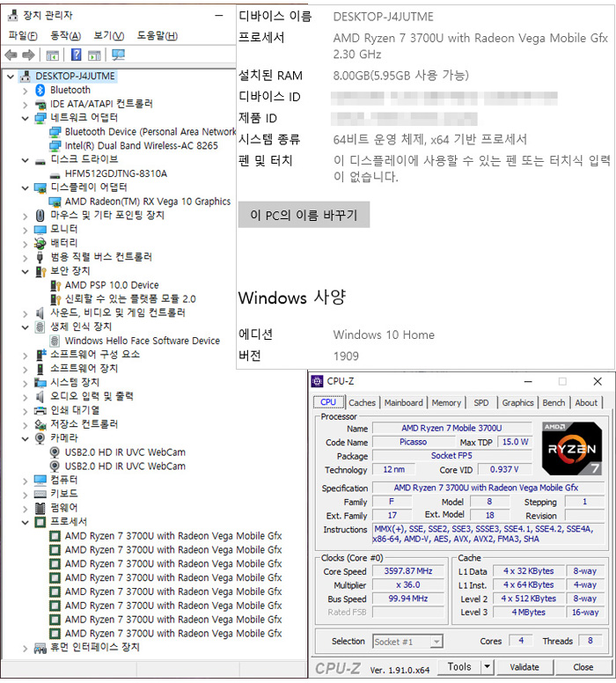Screen dimensions: 616x683
Task: Switch to the Mainboard tab in CPU-Z
Action: [403, 403]
